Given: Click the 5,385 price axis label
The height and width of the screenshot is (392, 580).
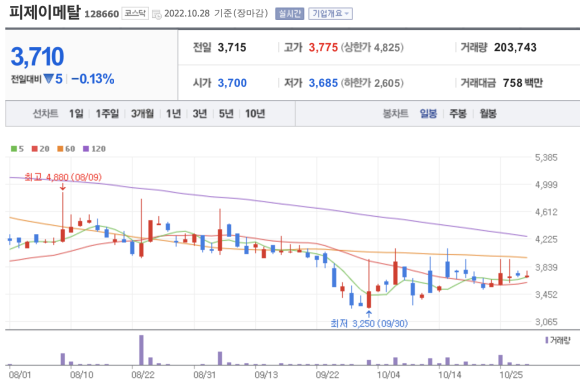Looking at the screenshot, I should (x=546, y=158).
